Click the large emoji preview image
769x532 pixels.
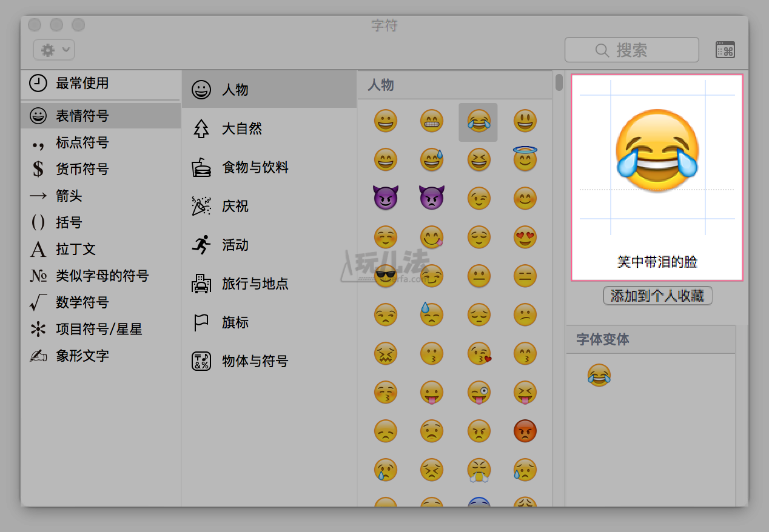click(x=657, y=151)
